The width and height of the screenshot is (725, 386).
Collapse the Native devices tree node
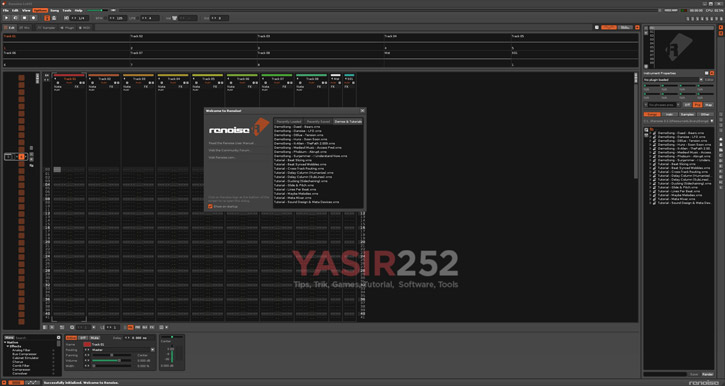tap(5, 343)
